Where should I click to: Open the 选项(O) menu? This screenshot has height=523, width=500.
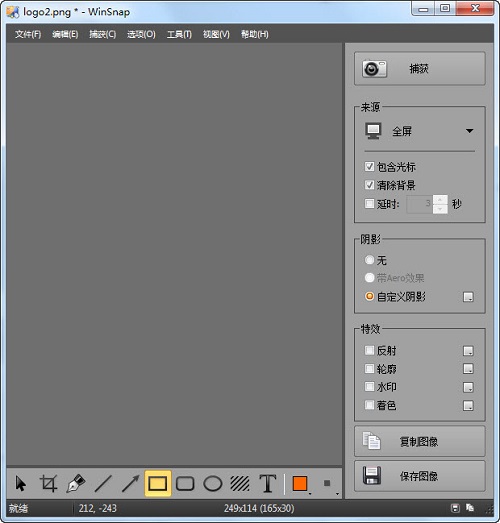141,34
